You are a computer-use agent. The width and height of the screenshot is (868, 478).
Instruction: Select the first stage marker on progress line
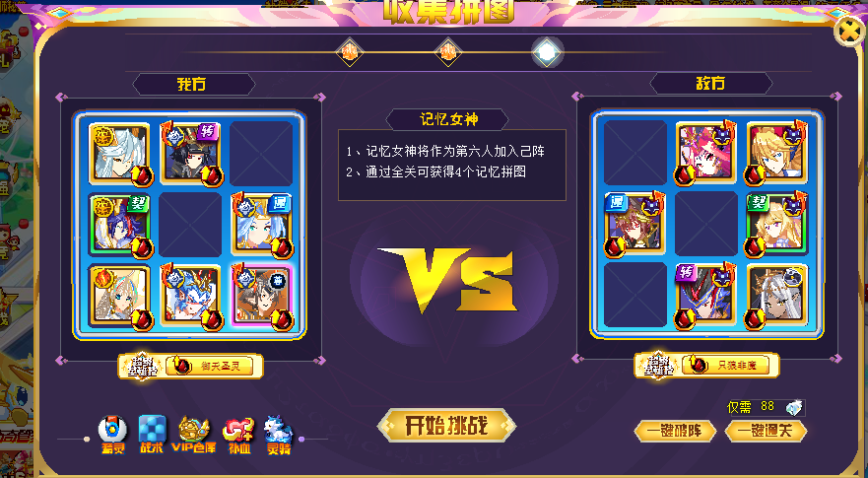pos(350,52)
